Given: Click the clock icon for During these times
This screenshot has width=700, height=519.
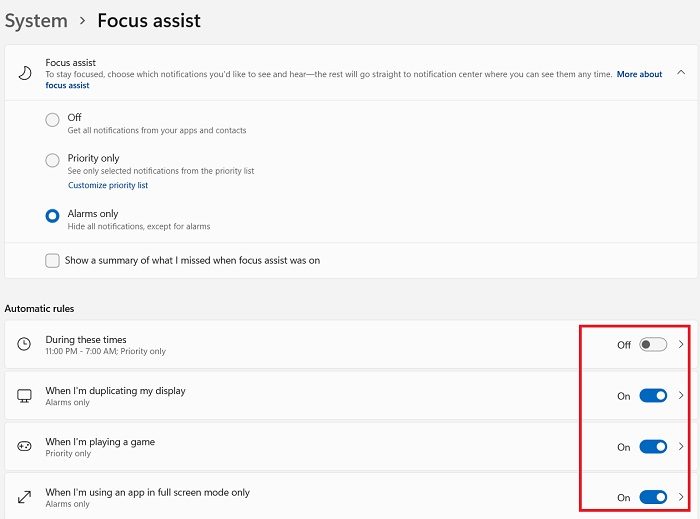Looking at the screenshot, I should point(24,344).
